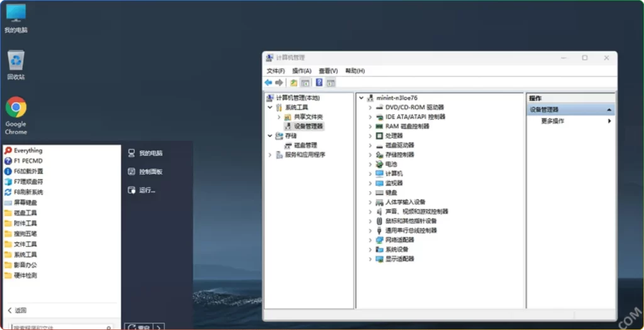Click the 磁盘驱动器 drive icon
Image resolution: width=644 pixels, height=330 pixels.
pos(379,145)
